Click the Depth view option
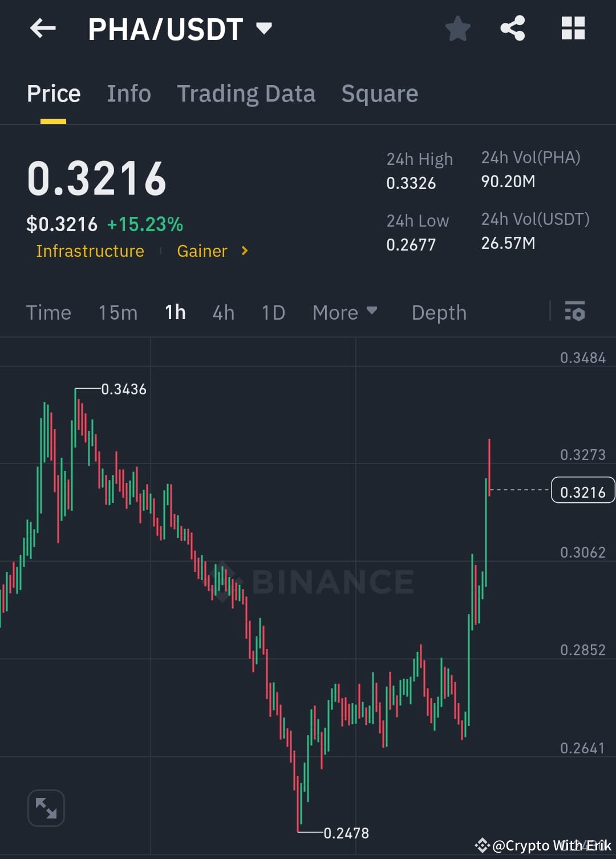The height and width of the screenshot is (859, 616). [439, 312]
